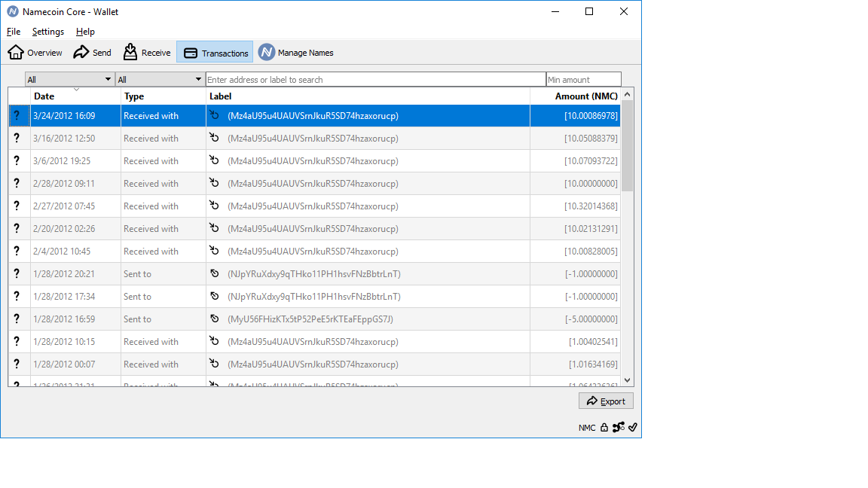Click question mark status icon for 1/28/2012 00:07
Viewport: 868px width, 488px height.
click(17, 364)
